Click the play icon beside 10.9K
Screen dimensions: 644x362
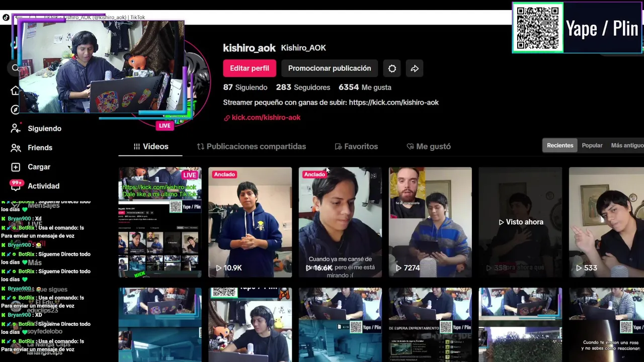[x=218, y=268]
